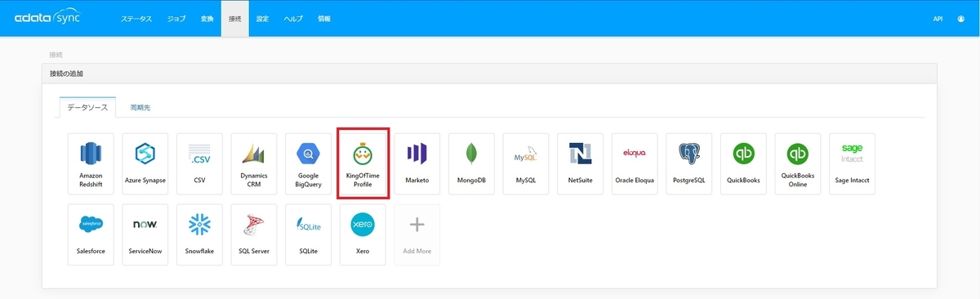Image resolution: width=980 pixels, height=299 pixels.
Task: Open the 設定 menu
Action: [262, 18]
